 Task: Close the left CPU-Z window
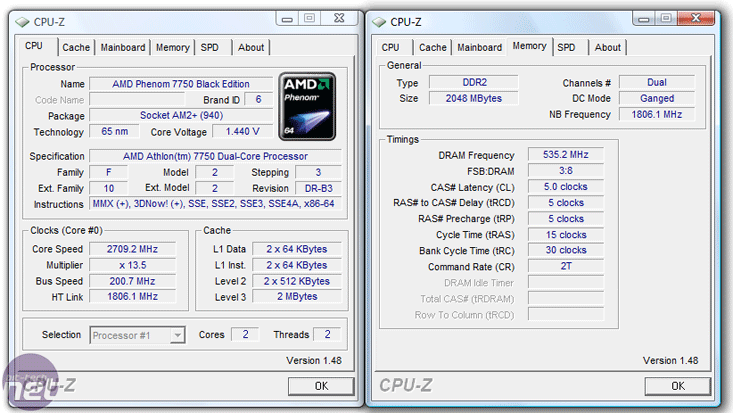(x=339, y=19)
